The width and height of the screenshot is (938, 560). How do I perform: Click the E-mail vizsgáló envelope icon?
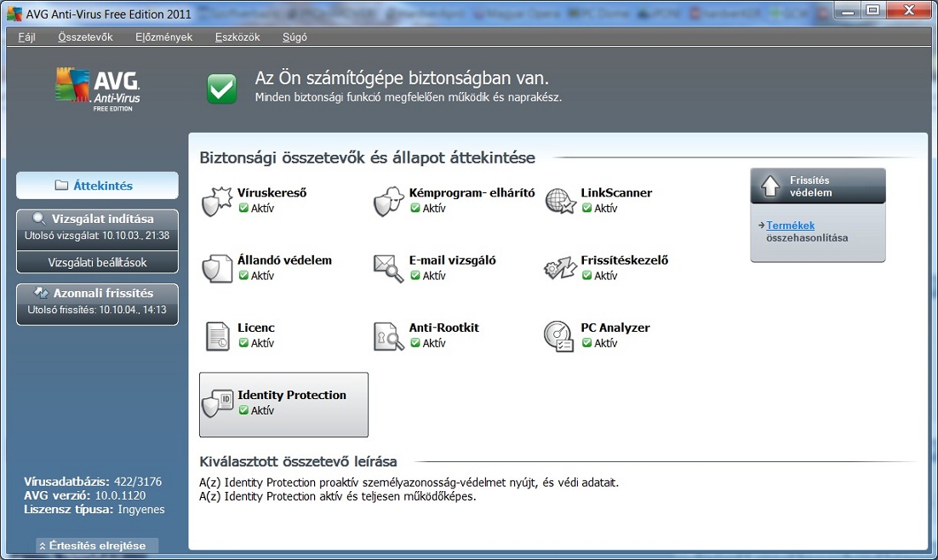tap(388, 269)
